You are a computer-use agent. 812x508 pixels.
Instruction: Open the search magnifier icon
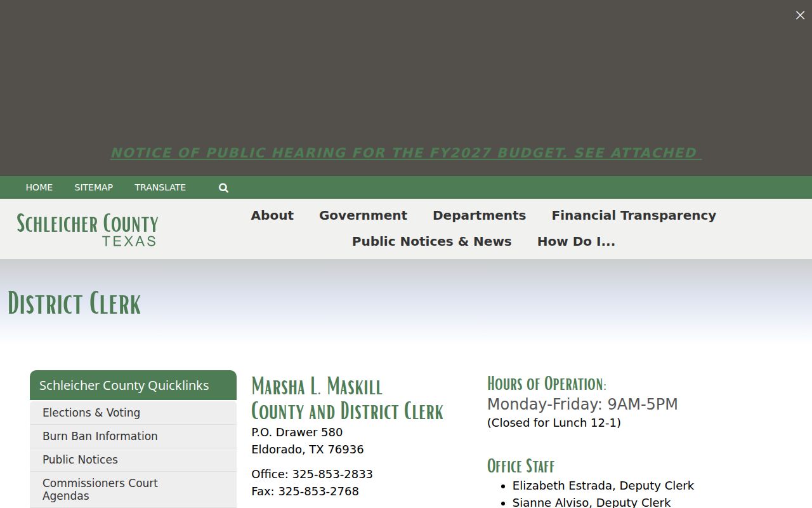(223, 188)
